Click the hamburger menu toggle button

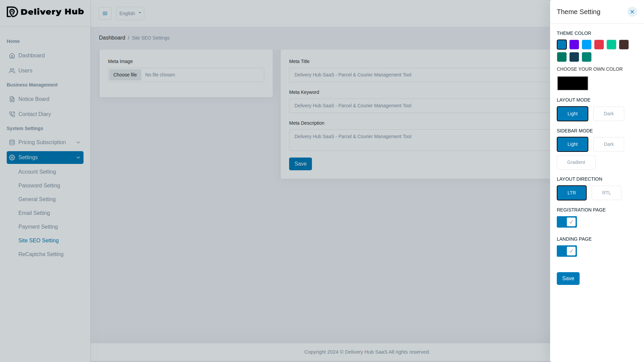pos(105,13)
